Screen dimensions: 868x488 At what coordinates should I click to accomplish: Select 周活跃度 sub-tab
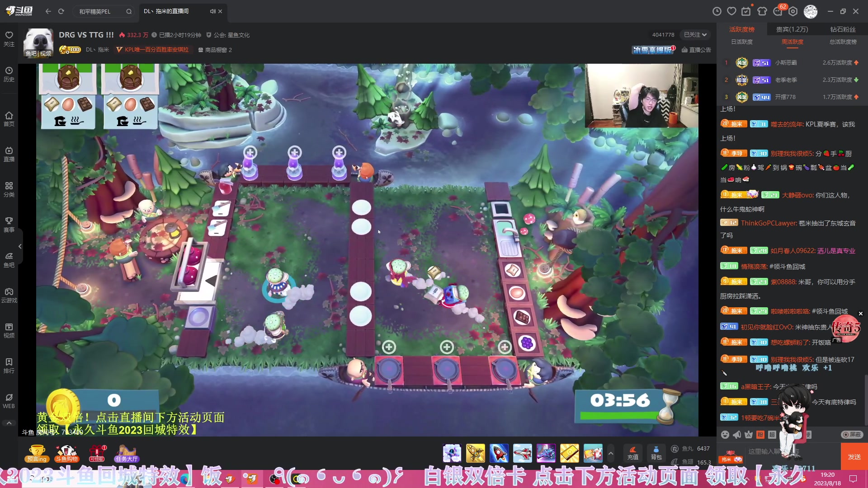coord(793,42)
